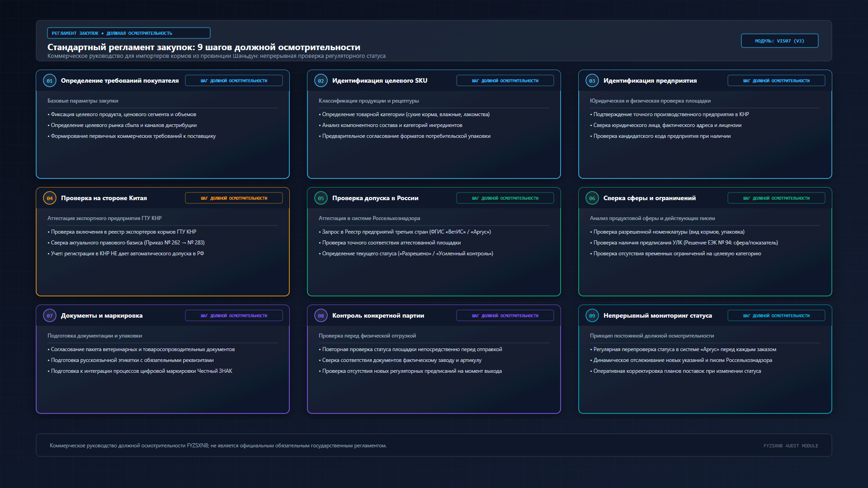
Task: Click the tag on Сверка сферы и ограничений
Action: point(776,198)
